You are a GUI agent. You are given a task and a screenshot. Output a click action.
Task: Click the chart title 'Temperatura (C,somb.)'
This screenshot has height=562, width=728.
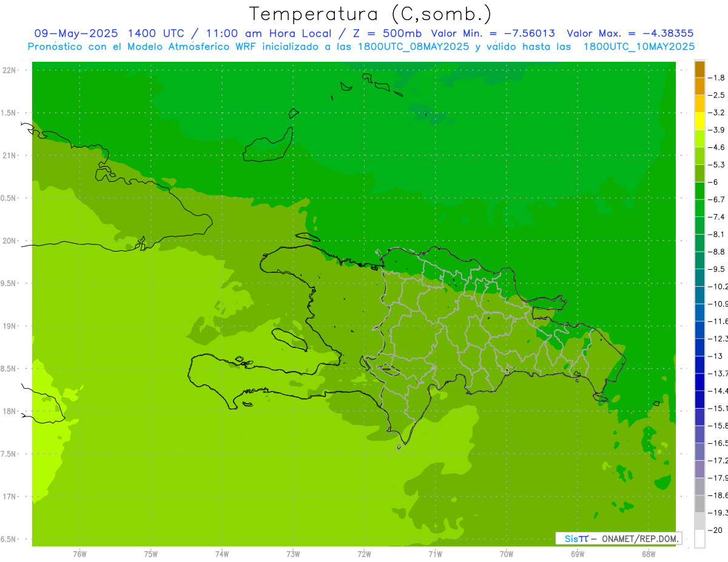(370, 14)
